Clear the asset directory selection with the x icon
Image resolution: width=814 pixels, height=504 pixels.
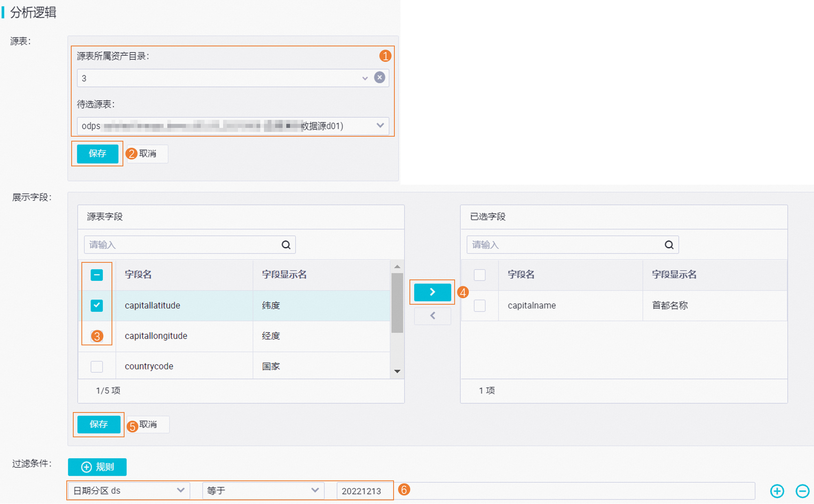(379, 77)
